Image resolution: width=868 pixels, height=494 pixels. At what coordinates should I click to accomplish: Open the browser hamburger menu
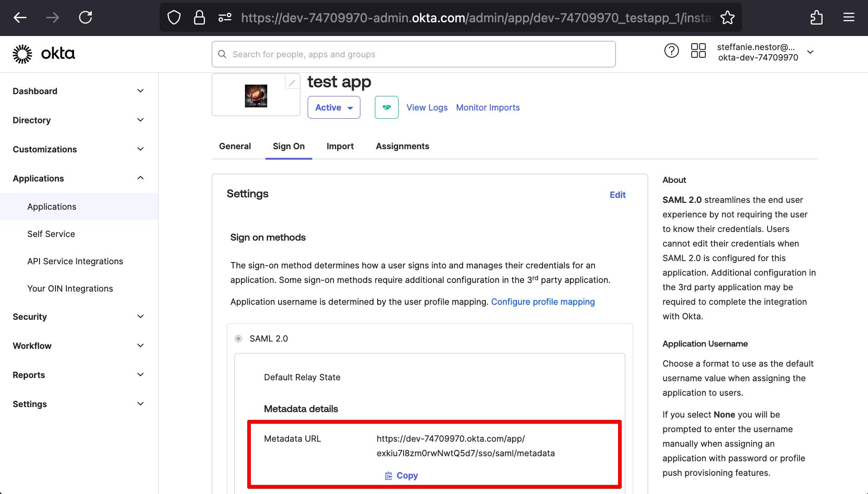[849, 18]
